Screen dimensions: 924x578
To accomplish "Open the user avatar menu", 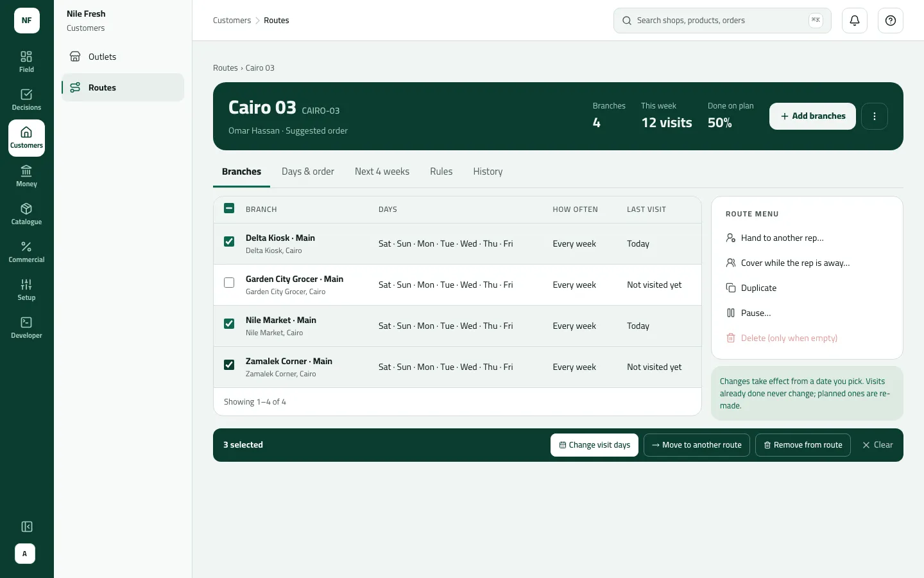I will point(25,554).
